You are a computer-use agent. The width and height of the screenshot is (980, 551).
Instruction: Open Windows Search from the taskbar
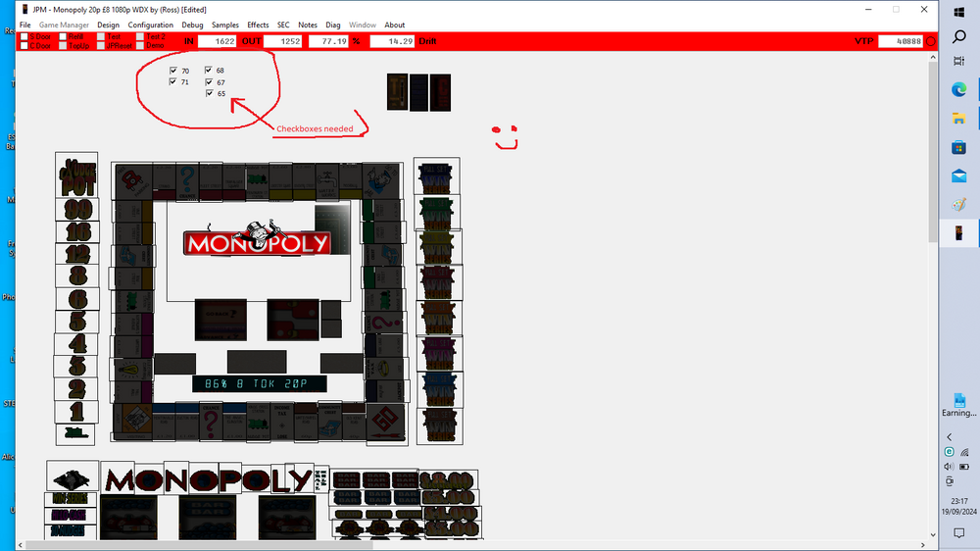point(959,37)
